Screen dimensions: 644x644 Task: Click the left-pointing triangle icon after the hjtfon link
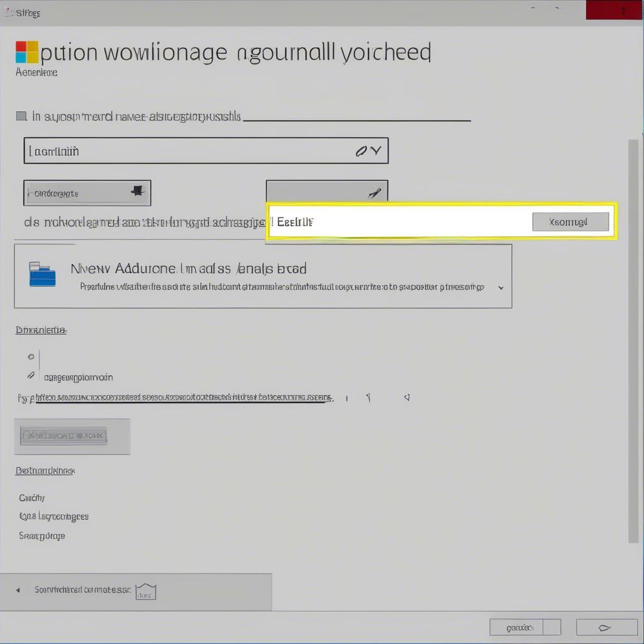[x=407, y=397]
